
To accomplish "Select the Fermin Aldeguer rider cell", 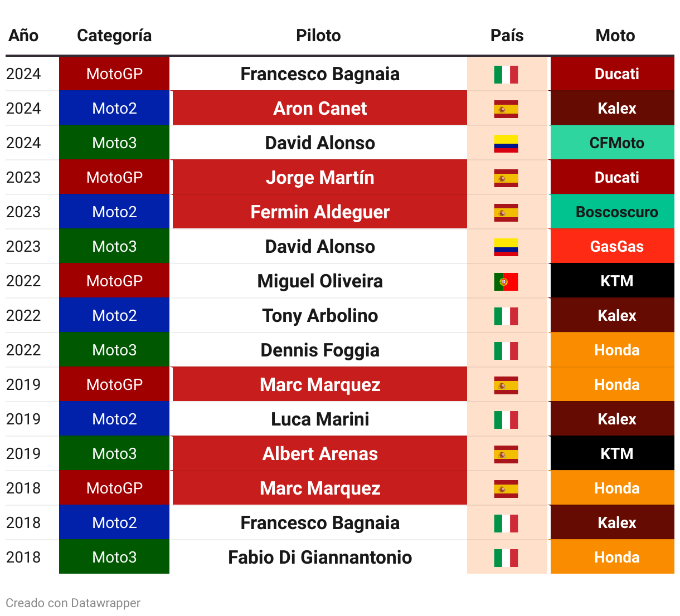I will coord(320,212).
